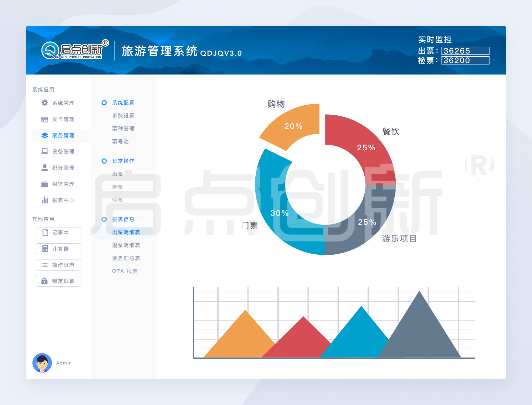Click the 日常操作 radio bullet
532x405 pixels.
(x=104, y=161)
